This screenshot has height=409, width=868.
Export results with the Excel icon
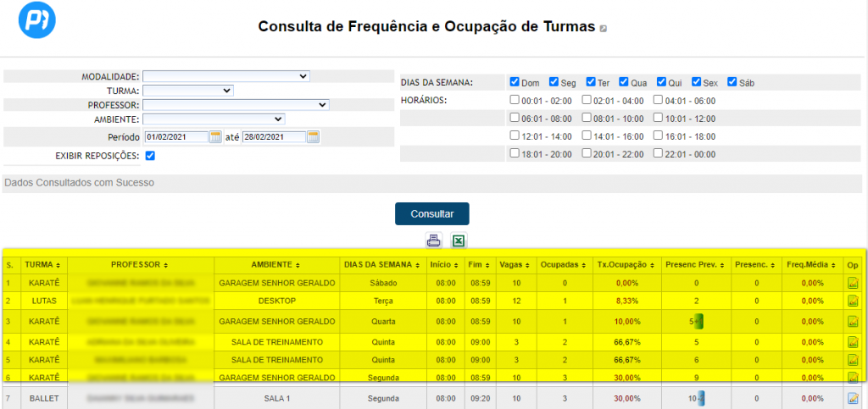[458, 240]
